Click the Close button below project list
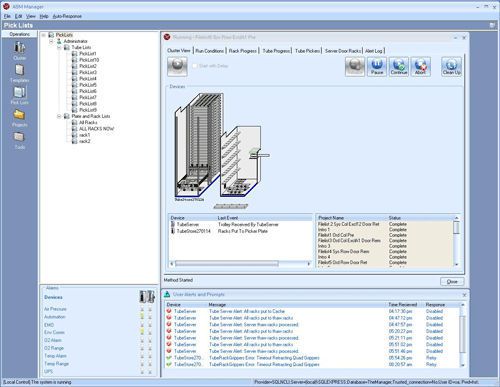 point(452,282)
